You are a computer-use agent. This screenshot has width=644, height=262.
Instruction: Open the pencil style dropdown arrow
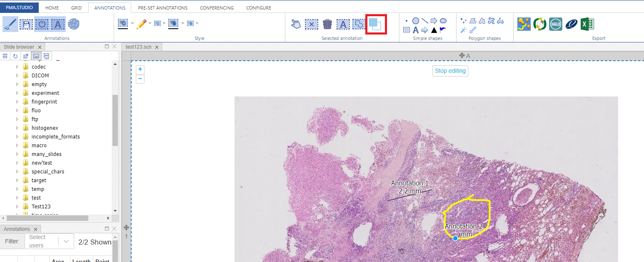[150, 24]
